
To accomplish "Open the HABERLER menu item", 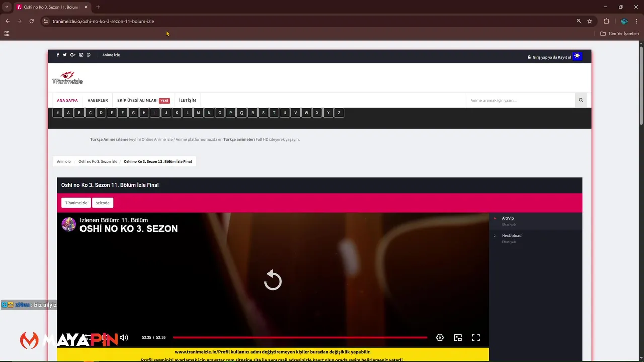I will point(98,100).
